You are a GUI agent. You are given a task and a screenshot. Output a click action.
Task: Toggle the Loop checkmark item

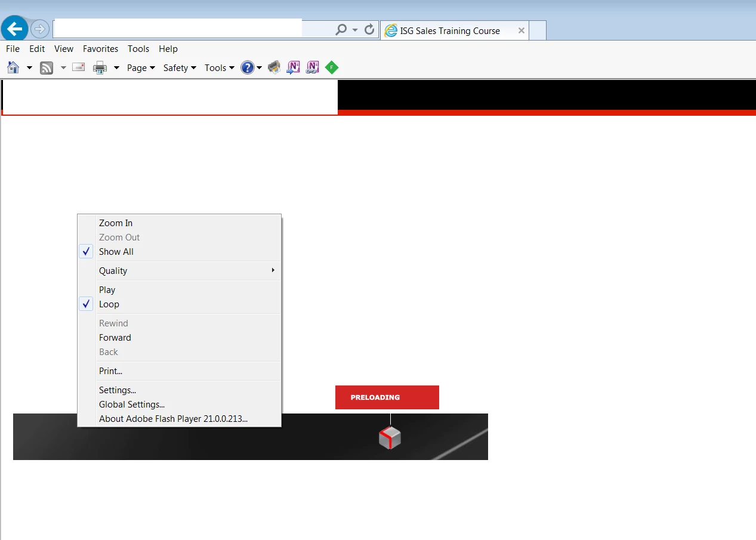click(179, 304)
